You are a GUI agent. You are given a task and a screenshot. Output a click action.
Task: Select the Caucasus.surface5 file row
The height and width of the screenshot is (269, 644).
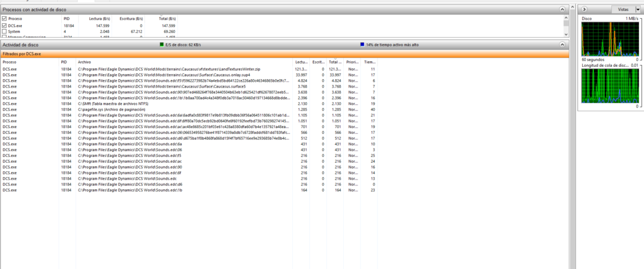click(189, 86)
